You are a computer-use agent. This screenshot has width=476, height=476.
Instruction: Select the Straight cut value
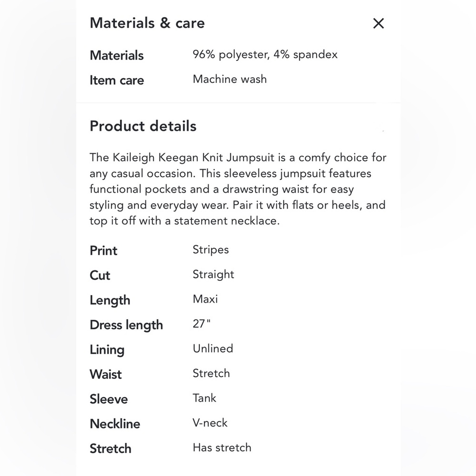213,275
